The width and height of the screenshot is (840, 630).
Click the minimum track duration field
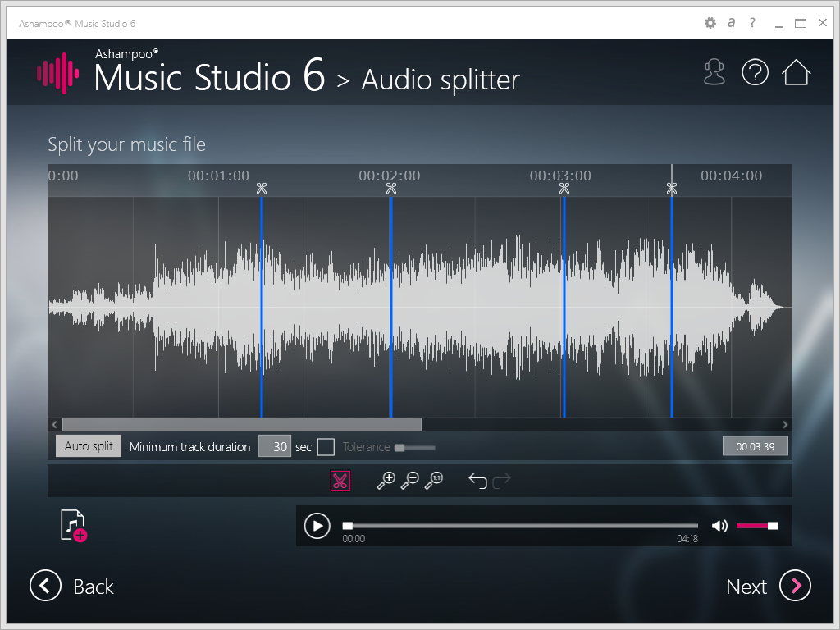tap(275, 446)
